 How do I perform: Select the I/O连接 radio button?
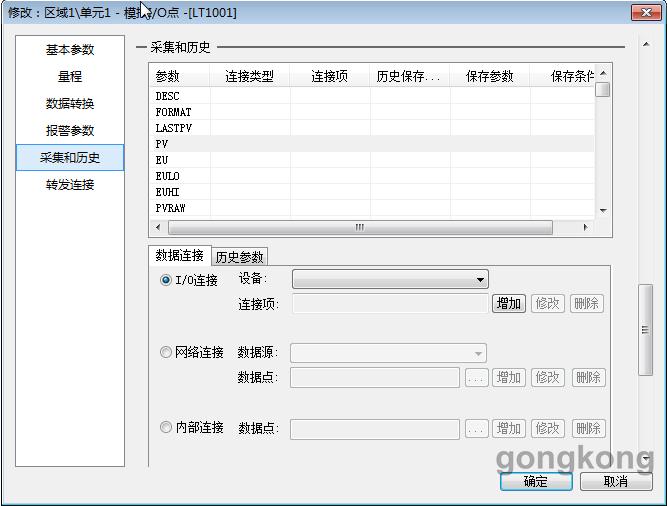point(165,280)
